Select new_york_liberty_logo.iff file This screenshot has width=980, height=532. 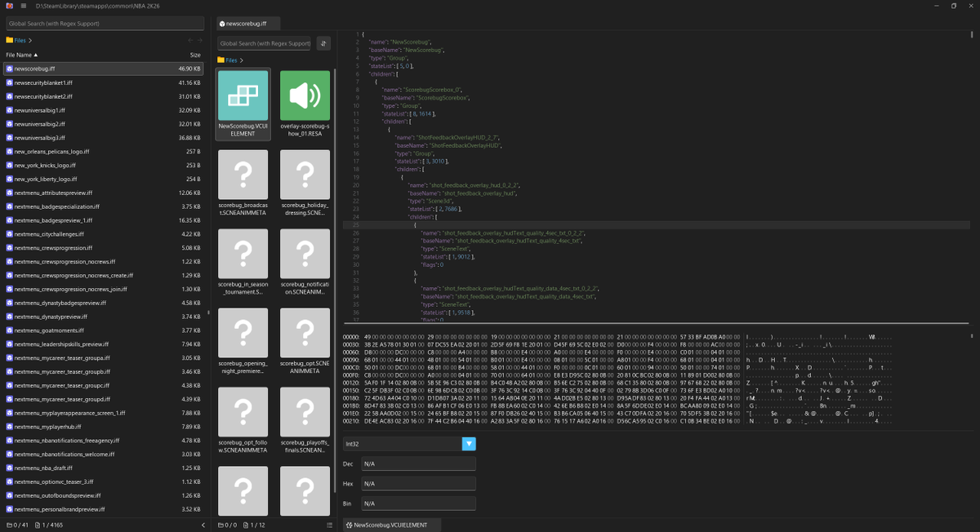point(105,179)
